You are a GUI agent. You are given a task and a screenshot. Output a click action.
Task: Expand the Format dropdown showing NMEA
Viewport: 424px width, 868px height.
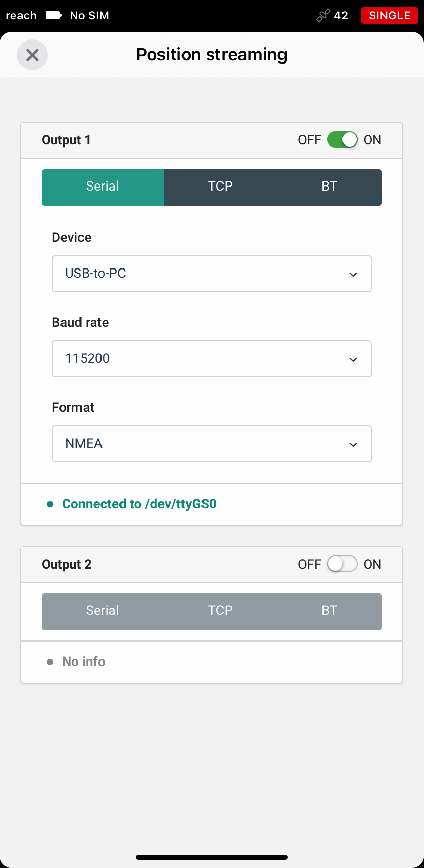[x=212, y=444]
